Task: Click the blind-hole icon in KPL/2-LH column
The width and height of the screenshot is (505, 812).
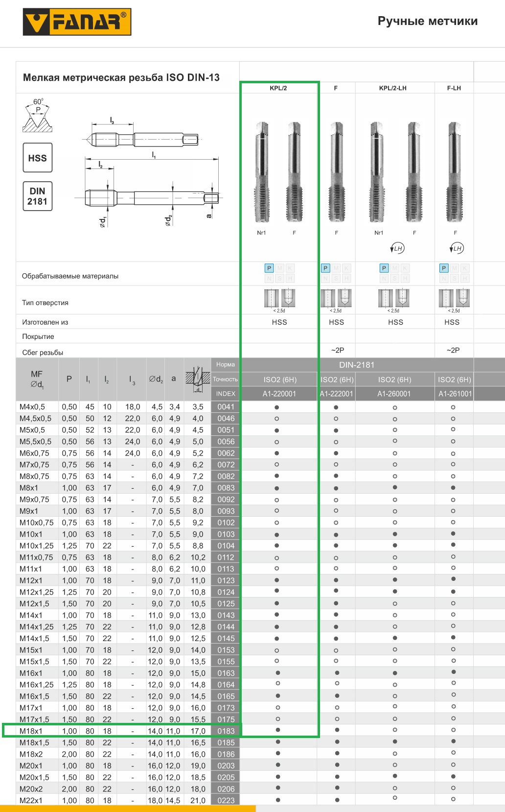Action: [x=402, y=298]
